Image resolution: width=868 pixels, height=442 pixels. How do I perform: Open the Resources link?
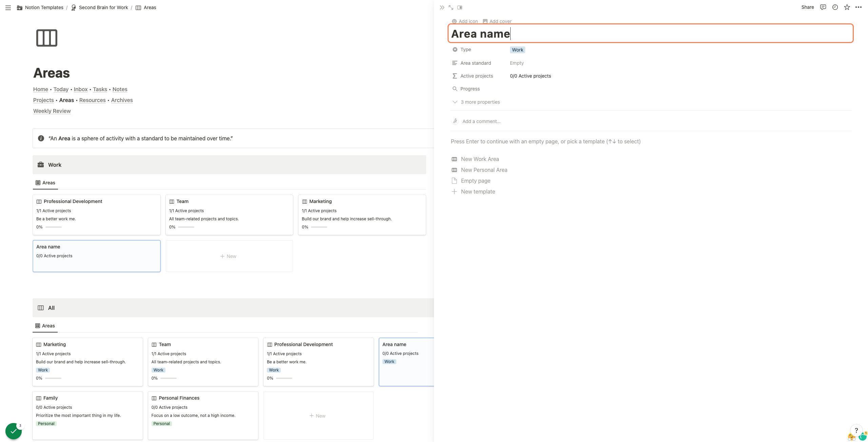tap(92, 100)
